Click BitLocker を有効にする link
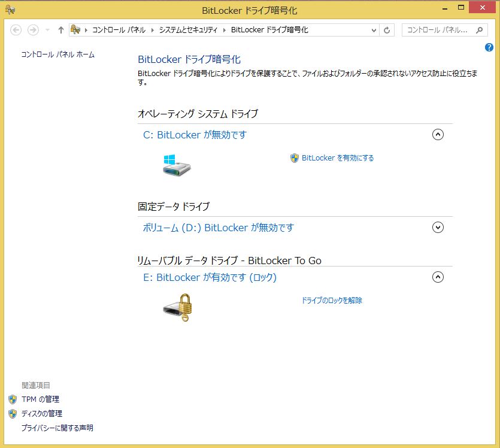This screenshot has width=500, height=448. click(x=338, y=158)
